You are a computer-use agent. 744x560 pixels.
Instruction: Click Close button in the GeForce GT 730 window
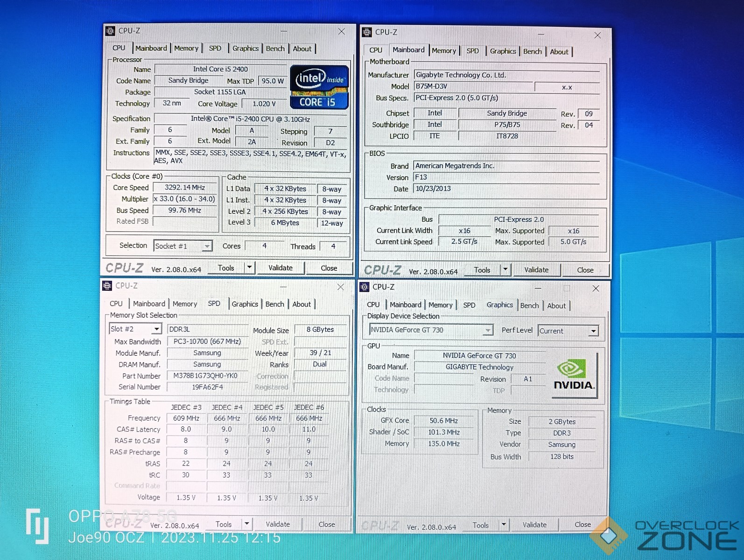pos(583,525)
